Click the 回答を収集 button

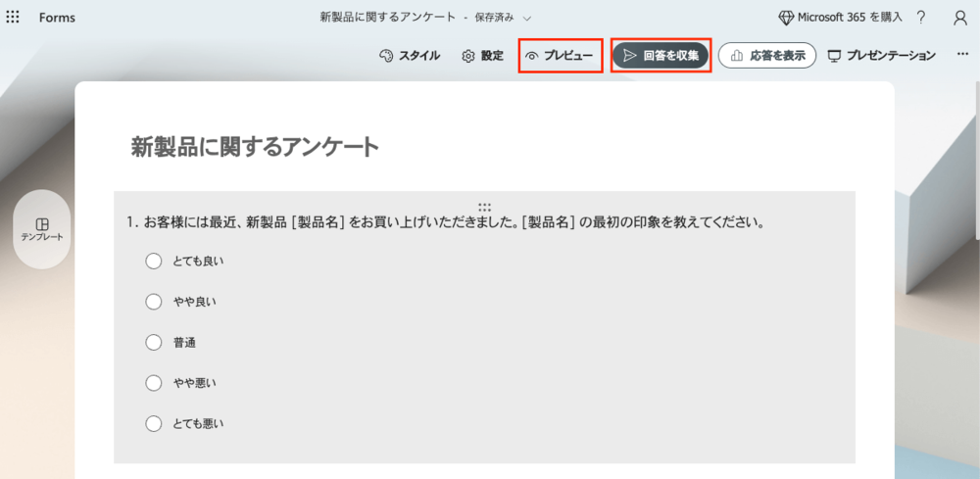[x=661, y=56]
